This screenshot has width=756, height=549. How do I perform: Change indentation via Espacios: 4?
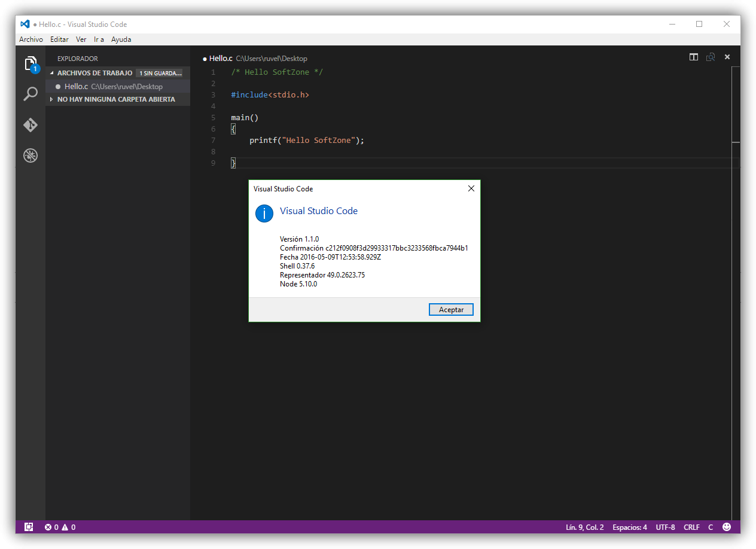(x=629, y=527)
